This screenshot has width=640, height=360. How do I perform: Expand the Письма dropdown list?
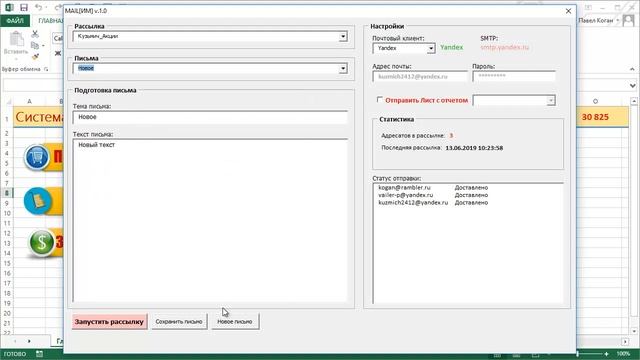[343, 69]
